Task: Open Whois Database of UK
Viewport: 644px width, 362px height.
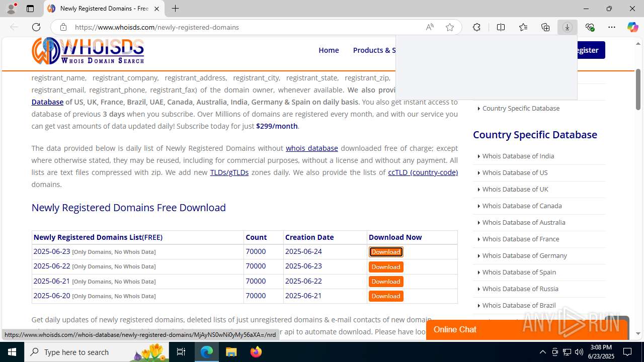Action: [515, 189]
